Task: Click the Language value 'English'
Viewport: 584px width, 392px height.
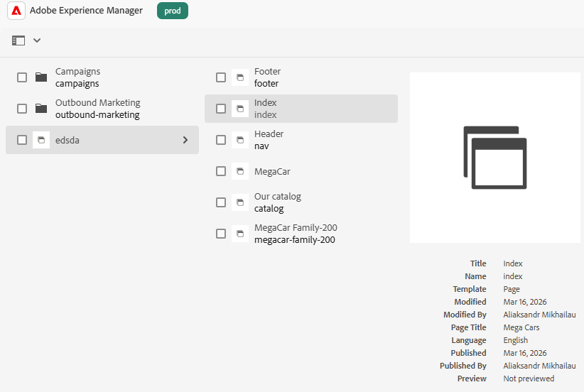Action: pos(516,340)
